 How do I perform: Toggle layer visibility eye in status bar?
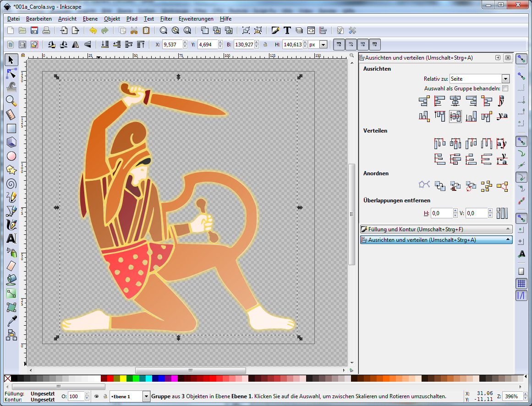point(97,396)
